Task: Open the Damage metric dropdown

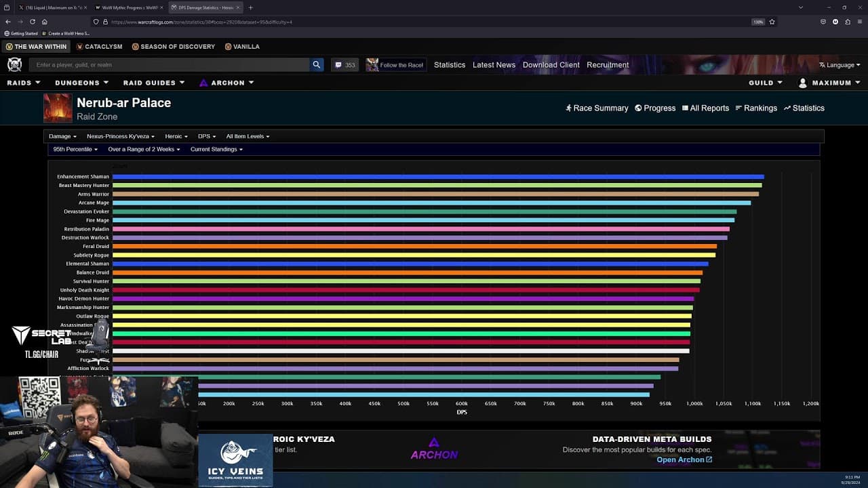Action: (62, 136)
